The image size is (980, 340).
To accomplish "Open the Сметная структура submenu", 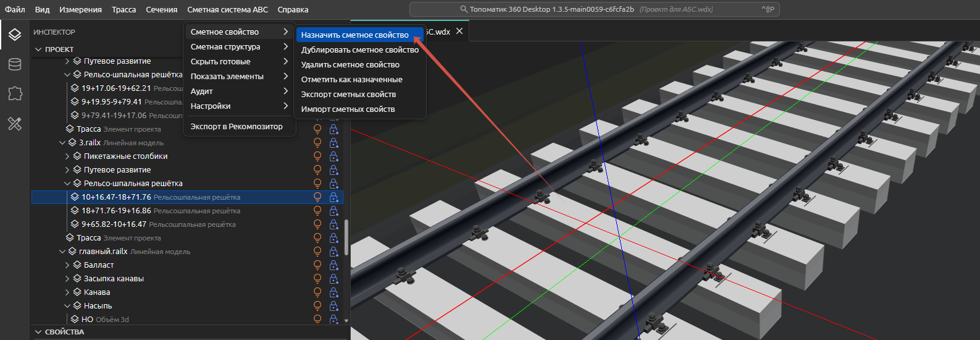I will point(240,47).
